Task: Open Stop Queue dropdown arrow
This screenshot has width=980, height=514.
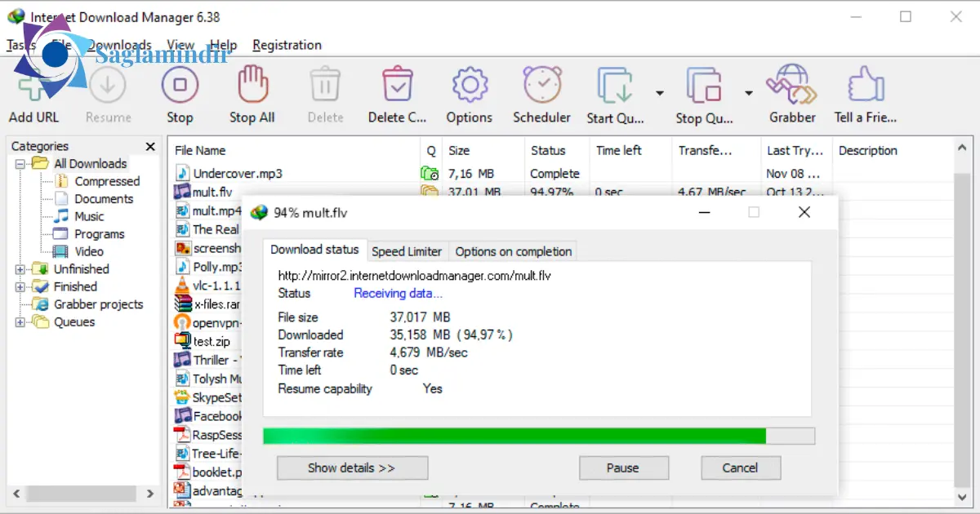Action: point(748,94)
